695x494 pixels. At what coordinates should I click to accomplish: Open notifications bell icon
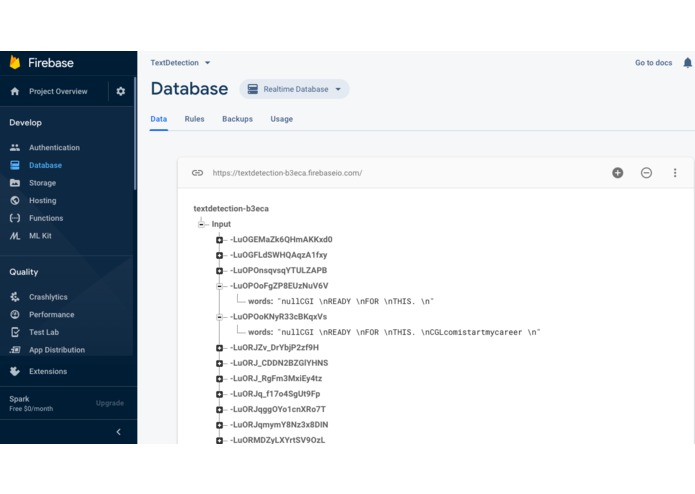687,63
